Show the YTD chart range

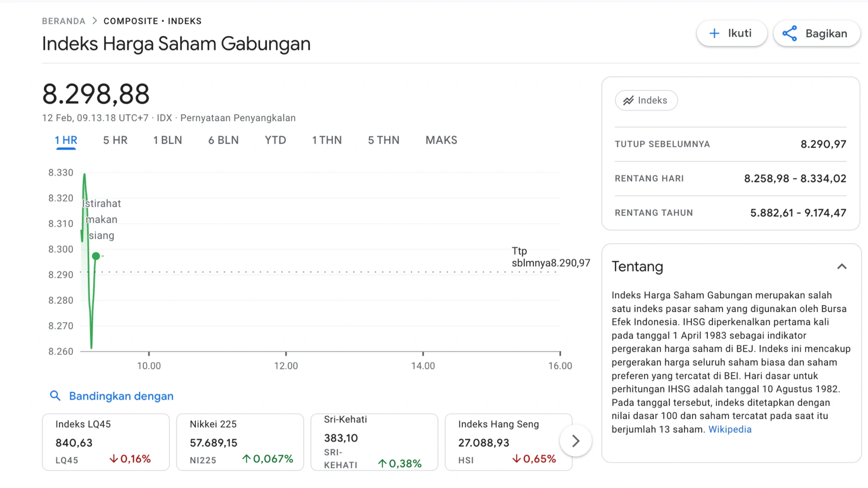(x=275, y=140)
